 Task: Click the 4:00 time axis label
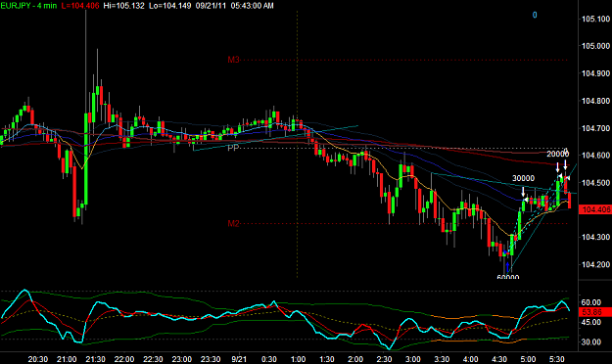tap(470, 359)
